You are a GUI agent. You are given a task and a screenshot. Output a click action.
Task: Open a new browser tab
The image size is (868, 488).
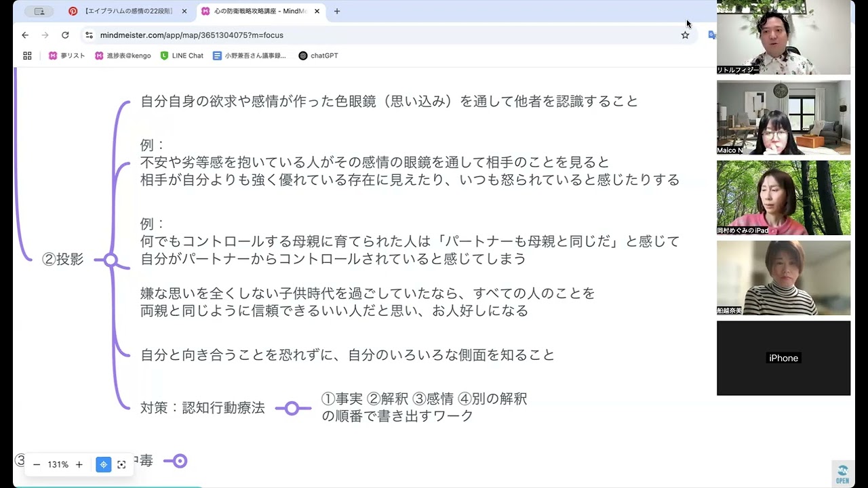click(x=337, y=11)
